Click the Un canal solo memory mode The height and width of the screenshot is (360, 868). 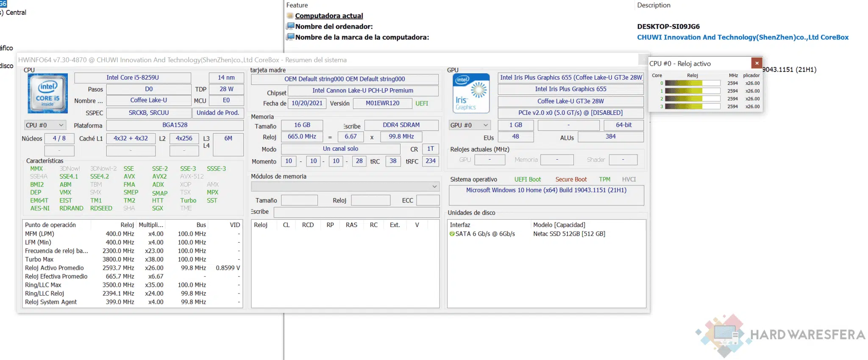[340, 149]
